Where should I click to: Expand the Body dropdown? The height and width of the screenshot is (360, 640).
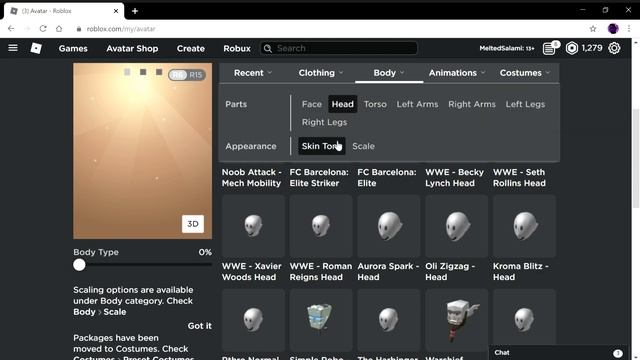click(x=389, y=73)
